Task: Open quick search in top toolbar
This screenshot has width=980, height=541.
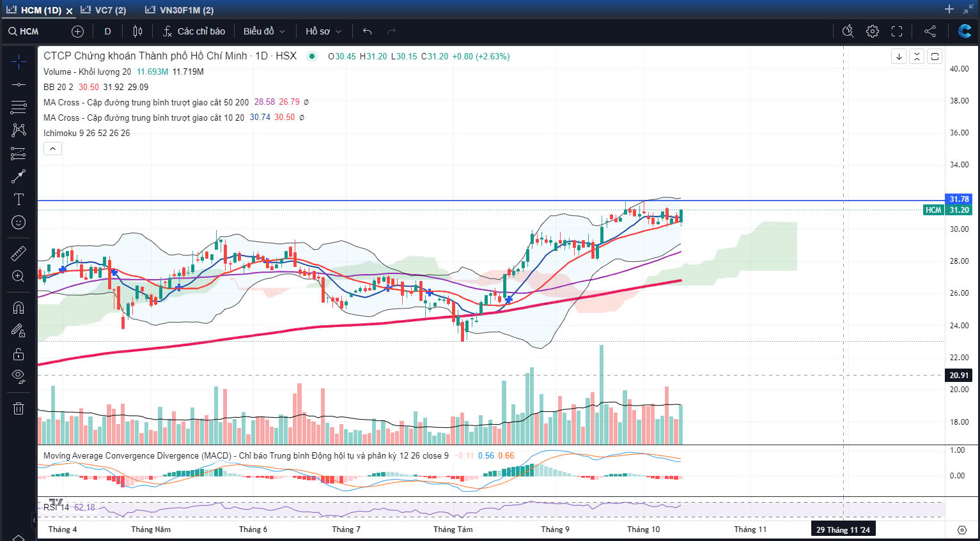Action: 848,31
